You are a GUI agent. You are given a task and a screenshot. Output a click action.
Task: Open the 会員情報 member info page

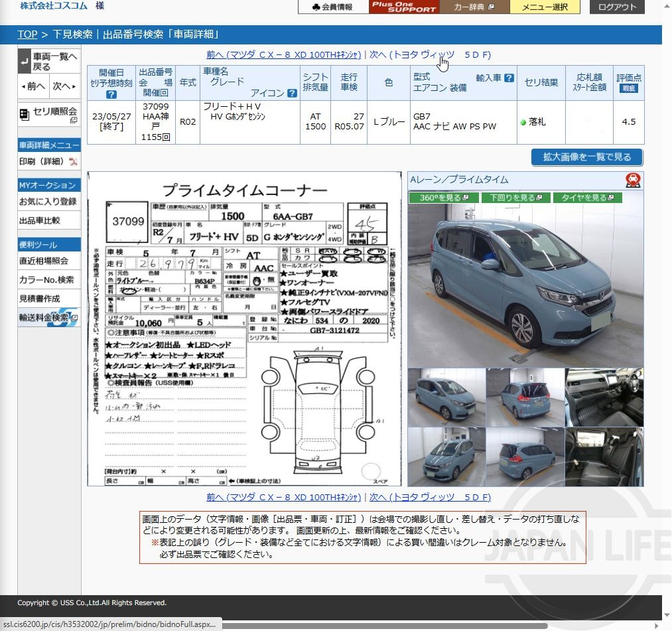pyautogui.click(x=332, y=8)
